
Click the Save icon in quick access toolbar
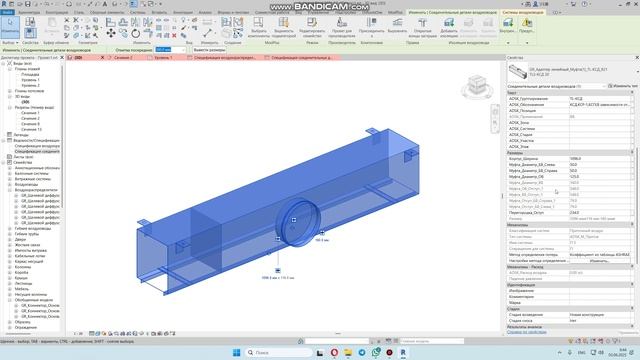pyautogui.click(x=28, y=4)
